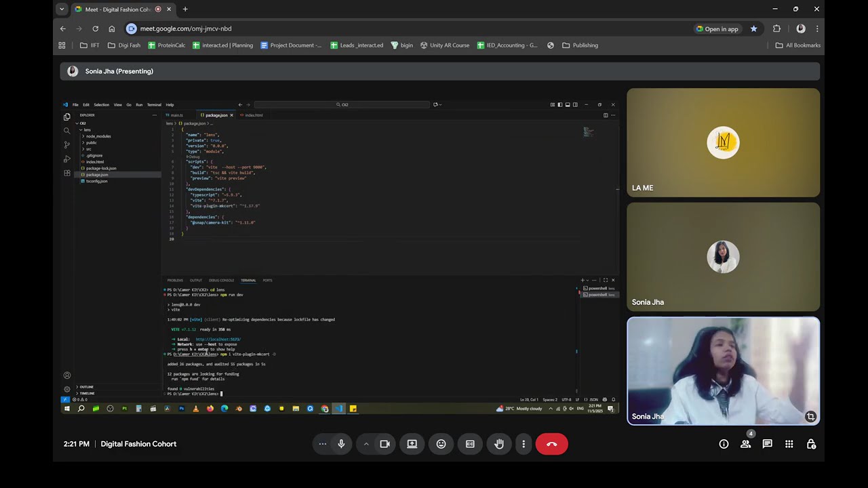Screen dimensions: 868x488
Task: Open IIFT bookmarks folder
Action: pyautogui.click(x=90, y=45)
